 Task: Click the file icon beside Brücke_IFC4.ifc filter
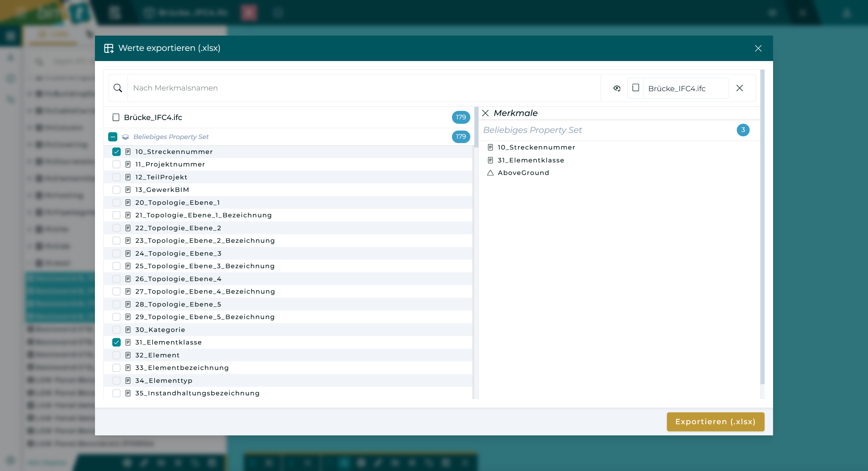[x=635, y=88]
